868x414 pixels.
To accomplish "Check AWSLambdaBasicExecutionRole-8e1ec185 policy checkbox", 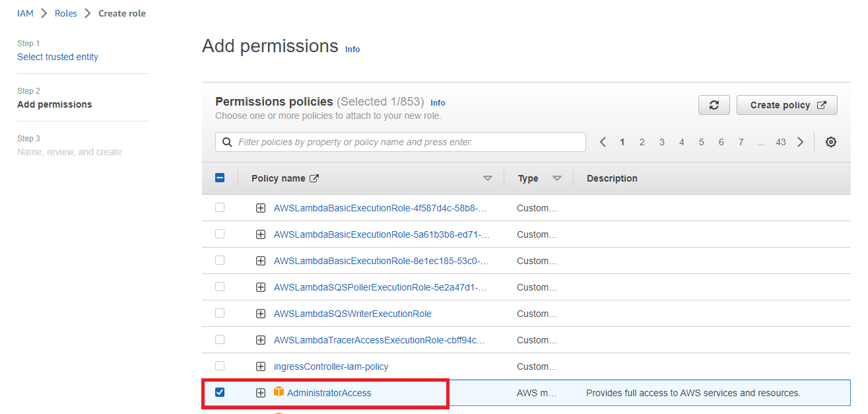I will (220, 260).
